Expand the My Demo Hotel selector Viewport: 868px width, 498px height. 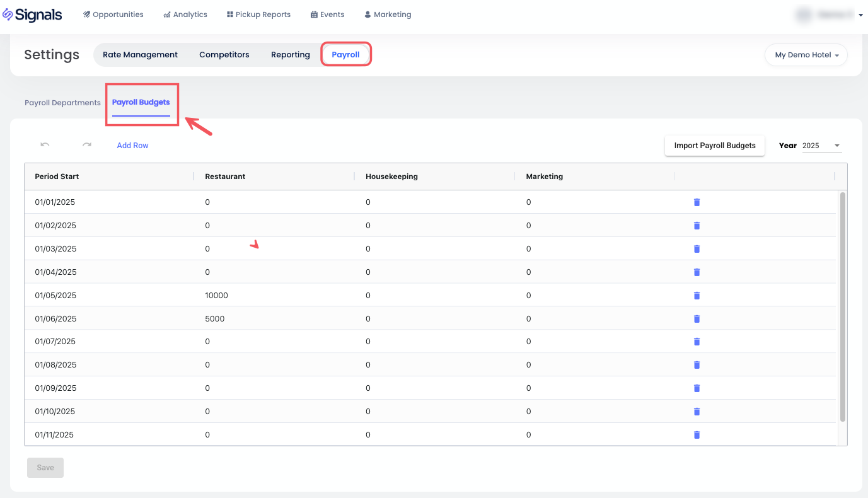[806, 55]
